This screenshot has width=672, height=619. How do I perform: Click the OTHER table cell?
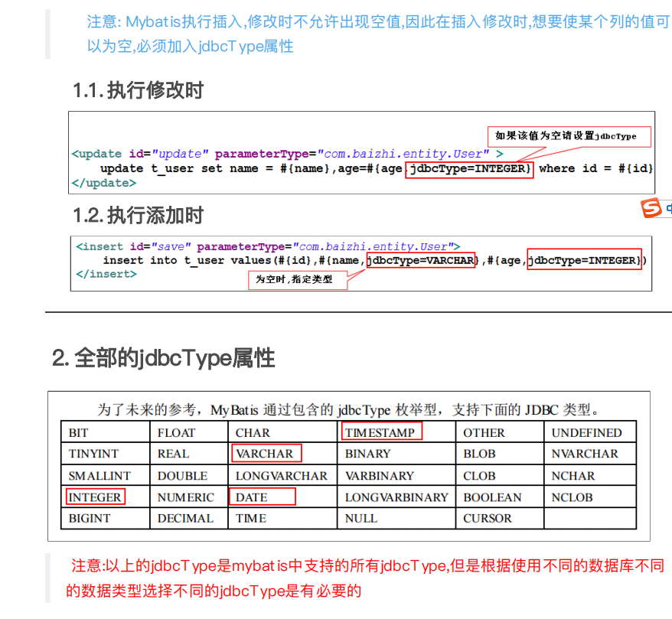click(x=500, y=432)
